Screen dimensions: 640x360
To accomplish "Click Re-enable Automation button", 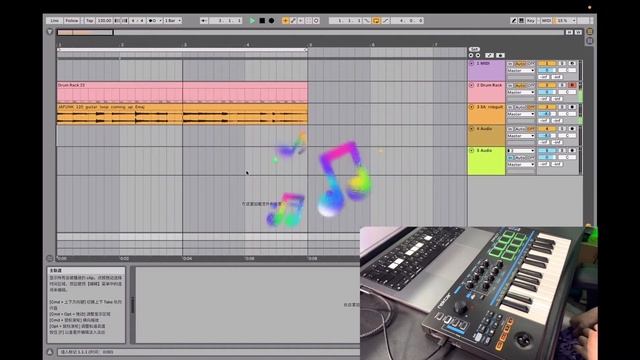I will (301, 20).
